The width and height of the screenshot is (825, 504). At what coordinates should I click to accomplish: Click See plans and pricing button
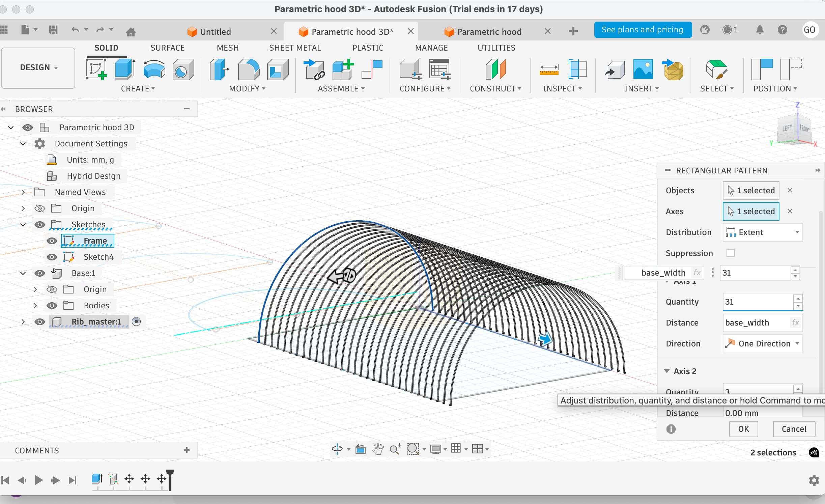pyautogui.click(x=642, y=30)
